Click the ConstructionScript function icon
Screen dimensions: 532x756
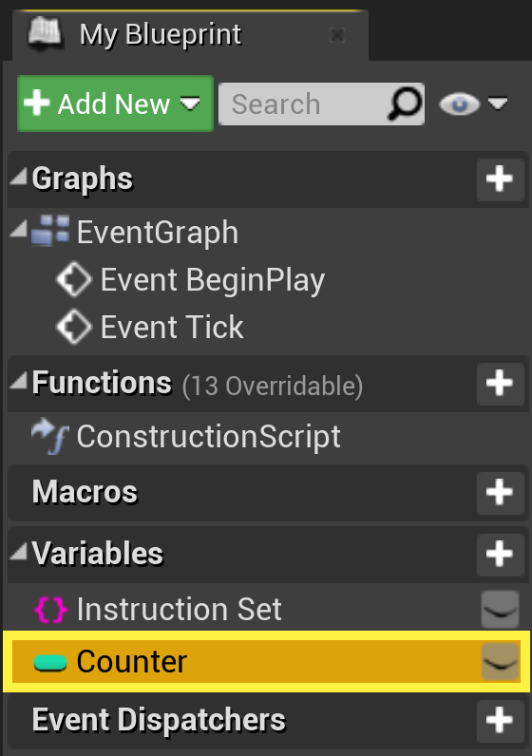(49, 436)
